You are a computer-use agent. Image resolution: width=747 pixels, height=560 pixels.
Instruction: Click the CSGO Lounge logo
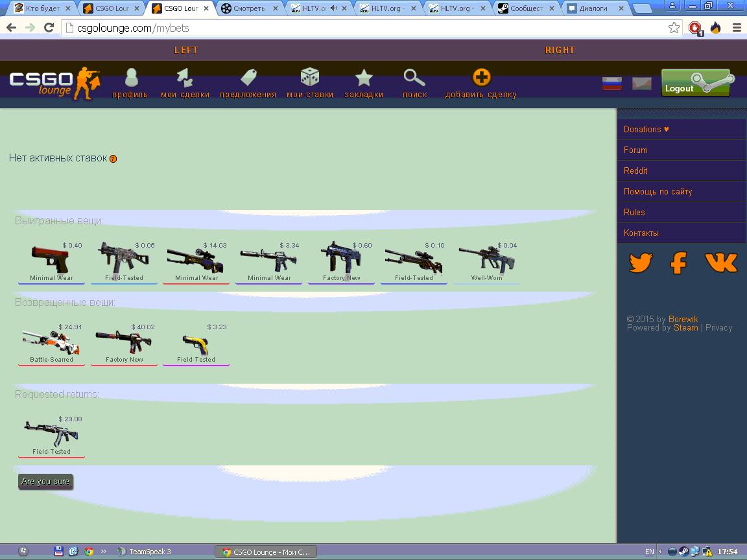pos(54,83)
